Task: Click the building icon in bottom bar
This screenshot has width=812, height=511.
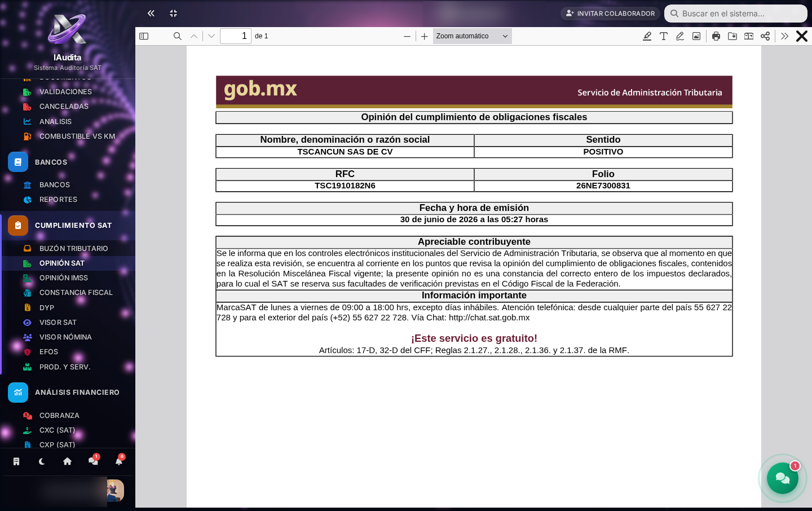Action: coord(16,461)
